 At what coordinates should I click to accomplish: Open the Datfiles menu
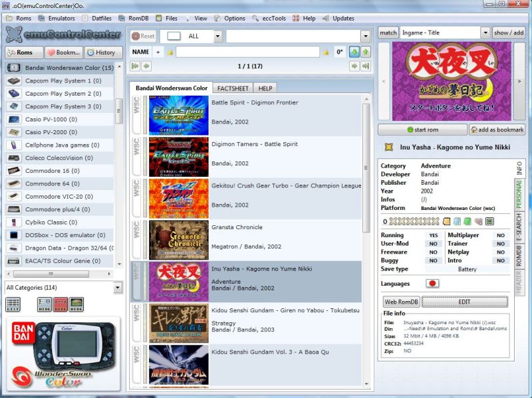click(x=96, y=19)
